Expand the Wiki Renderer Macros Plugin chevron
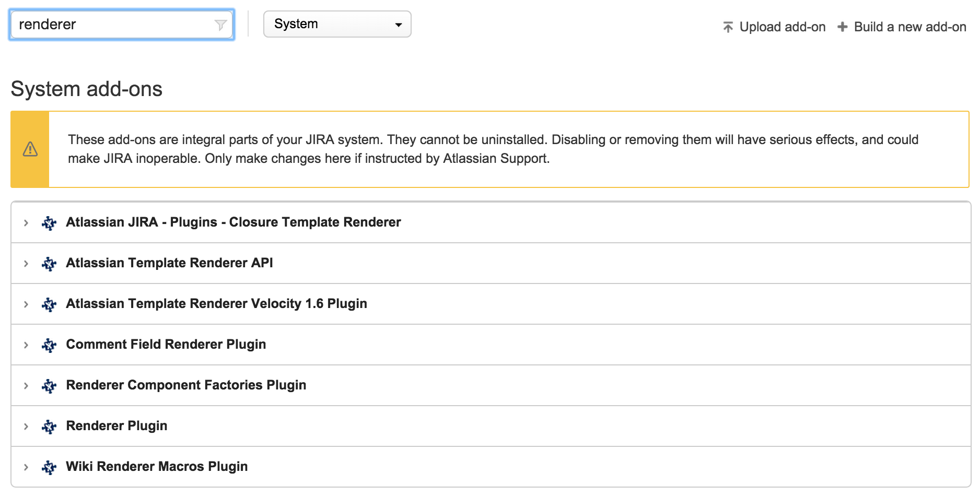 pyautogui.click(x=26, y=467)
